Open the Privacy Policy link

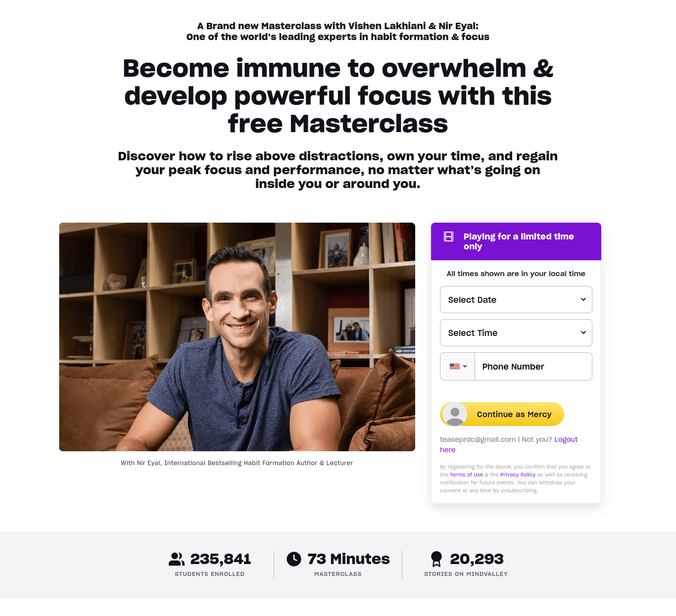click(518, 474)
